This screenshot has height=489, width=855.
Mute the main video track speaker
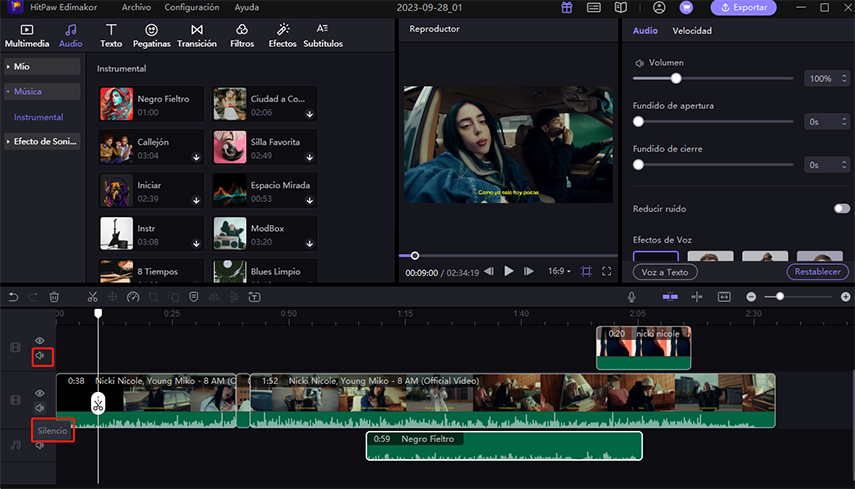40,408
